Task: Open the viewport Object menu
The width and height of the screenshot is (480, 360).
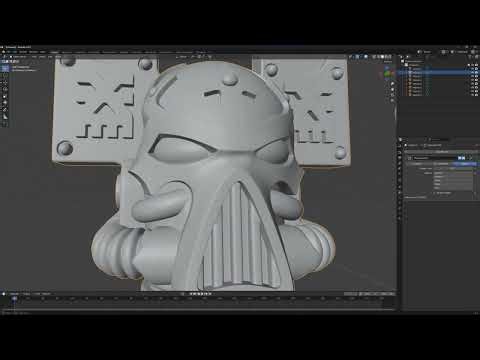Action: coord(59,57)
